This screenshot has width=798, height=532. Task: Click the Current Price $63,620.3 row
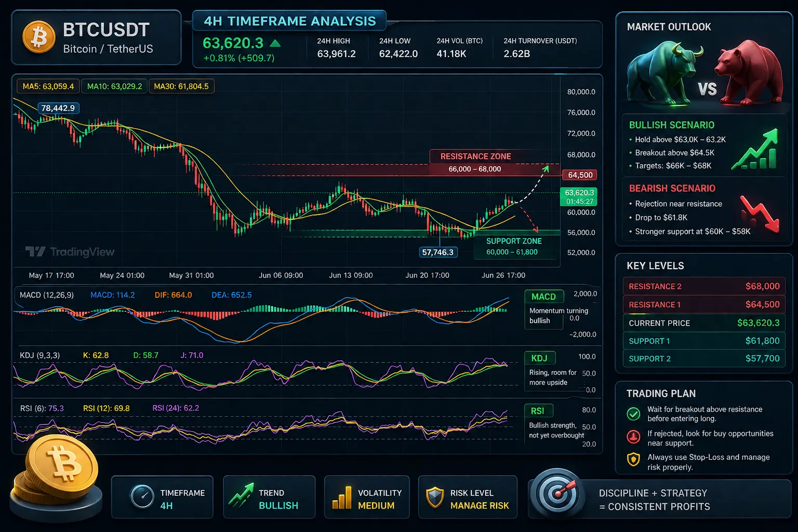coord(704,323)
